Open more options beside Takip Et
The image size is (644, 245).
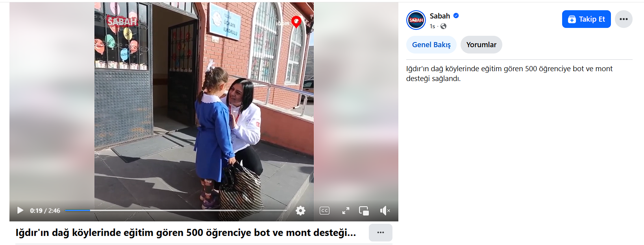(624, 19)
